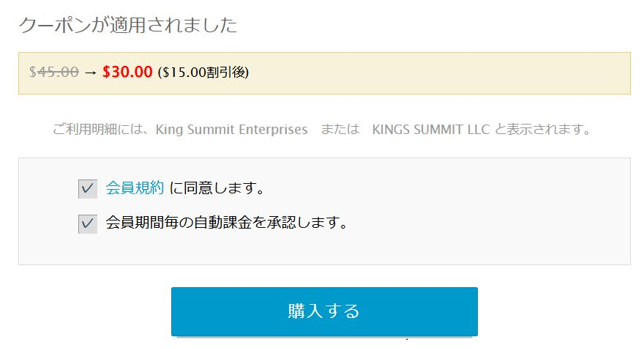The image size is (644, 348).
Task: Click the checkmark beside 会員規約
Action: (87, 189)
